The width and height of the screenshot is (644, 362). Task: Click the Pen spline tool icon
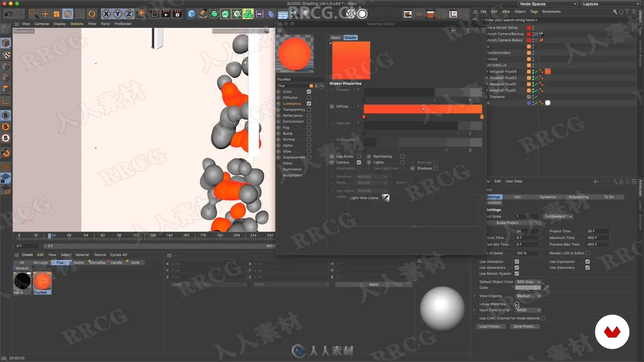pos(203,14)
